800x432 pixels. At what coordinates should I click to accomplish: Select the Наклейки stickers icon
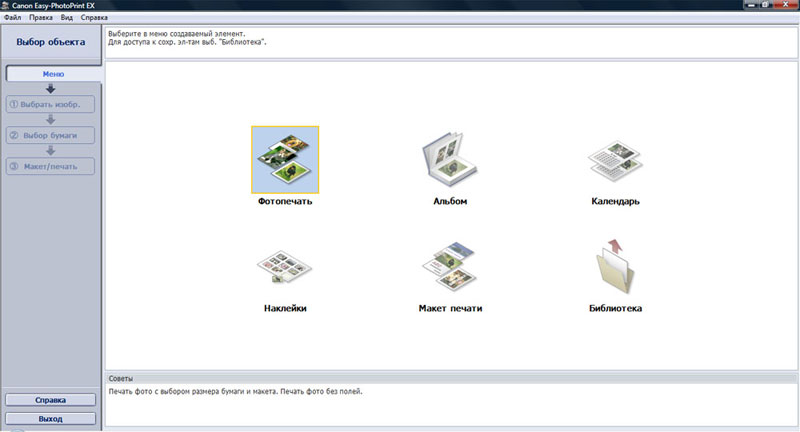click(285, 267)
